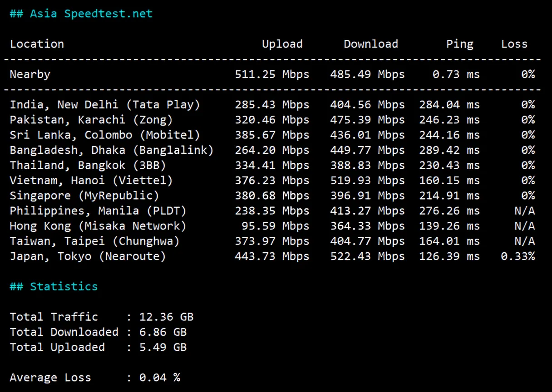Click the Total Traffic value

click(166, 317)
